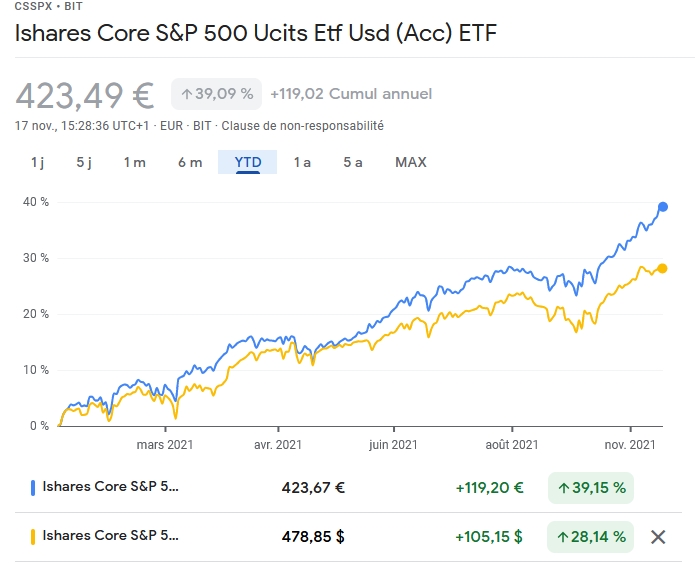Screen dimensions: 695x565
Task: Click the dollar Ishares Core S&P legend row
Action: pyautogui.click(x=112, y=537)
